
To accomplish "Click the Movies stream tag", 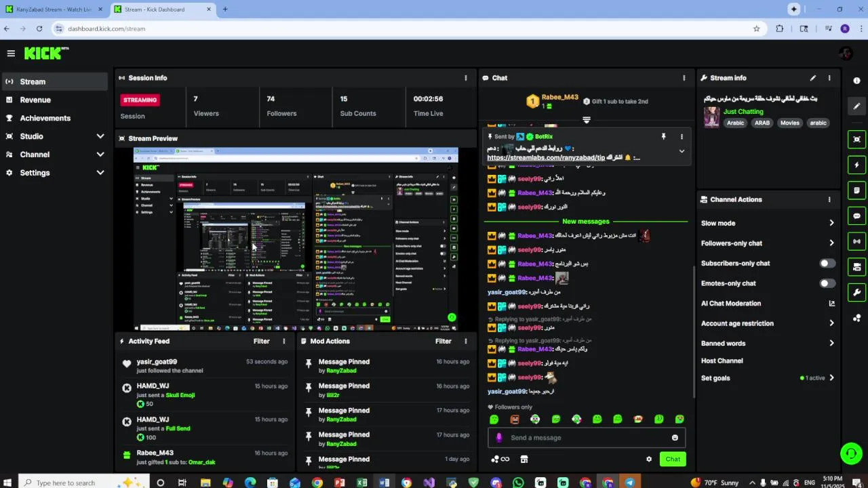I will pos(789,123).
